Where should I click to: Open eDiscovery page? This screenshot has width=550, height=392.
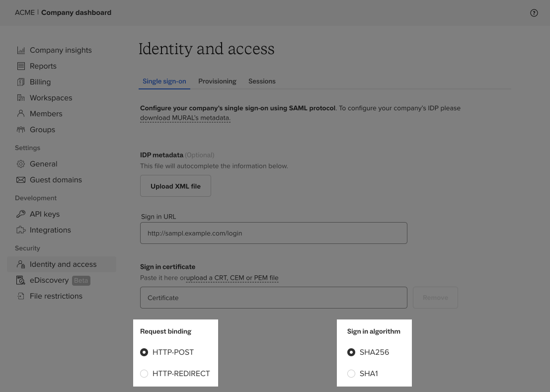click(49, 280)
